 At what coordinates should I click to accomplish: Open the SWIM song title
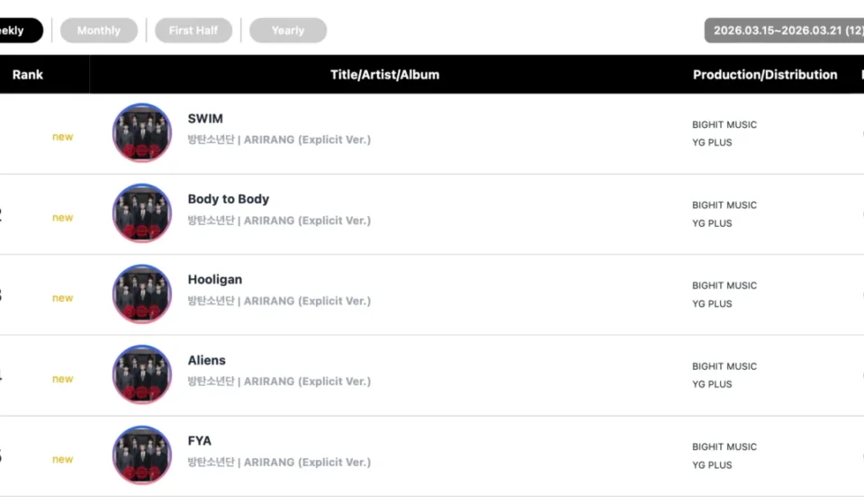[205, 119]
